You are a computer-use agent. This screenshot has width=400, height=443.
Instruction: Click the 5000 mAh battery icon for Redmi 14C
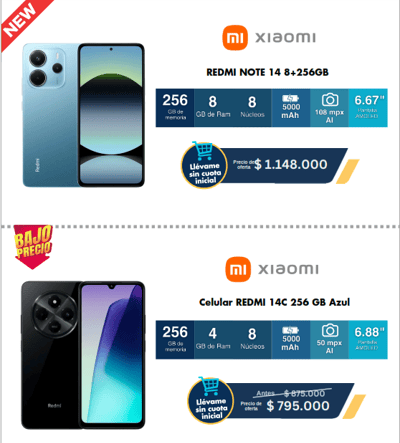tap(290, 330)
